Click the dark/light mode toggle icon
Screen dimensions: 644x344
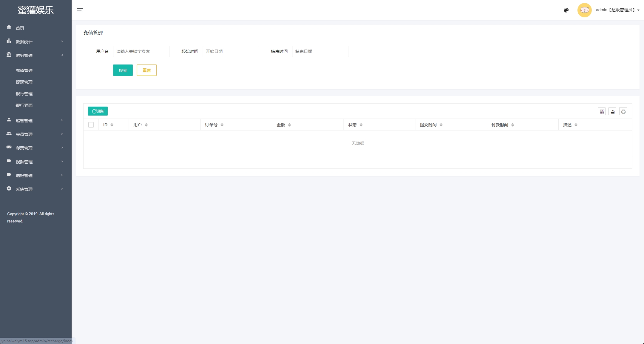tap(566, 10)
